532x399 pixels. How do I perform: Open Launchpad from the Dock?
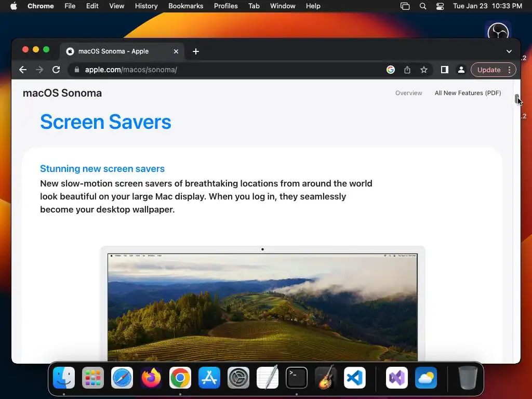93,378
